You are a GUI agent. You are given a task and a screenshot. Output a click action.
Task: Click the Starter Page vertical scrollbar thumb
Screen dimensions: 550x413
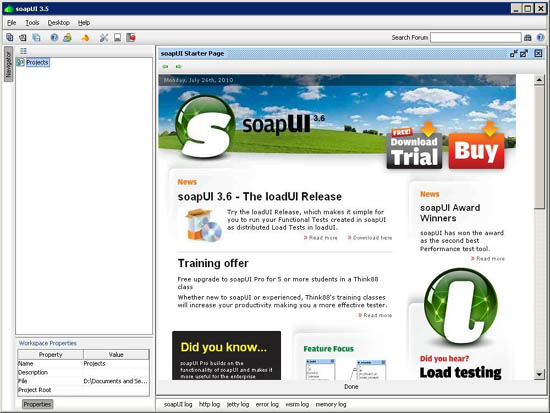(x=539, y=146)
